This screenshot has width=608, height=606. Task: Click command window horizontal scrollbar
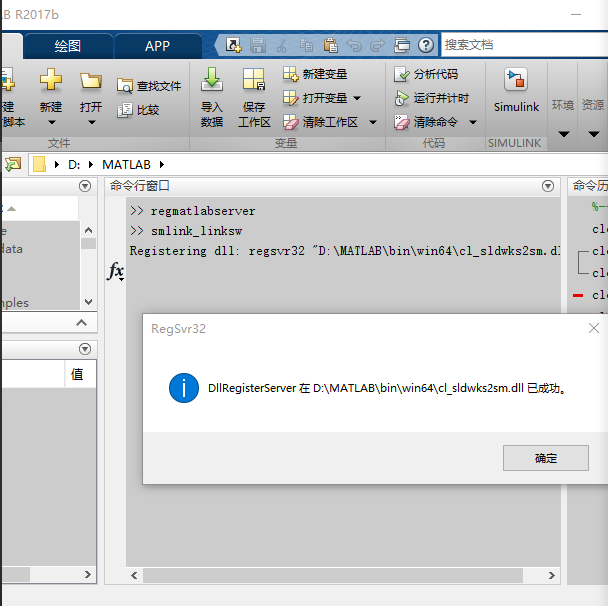(x=332, y=575)
